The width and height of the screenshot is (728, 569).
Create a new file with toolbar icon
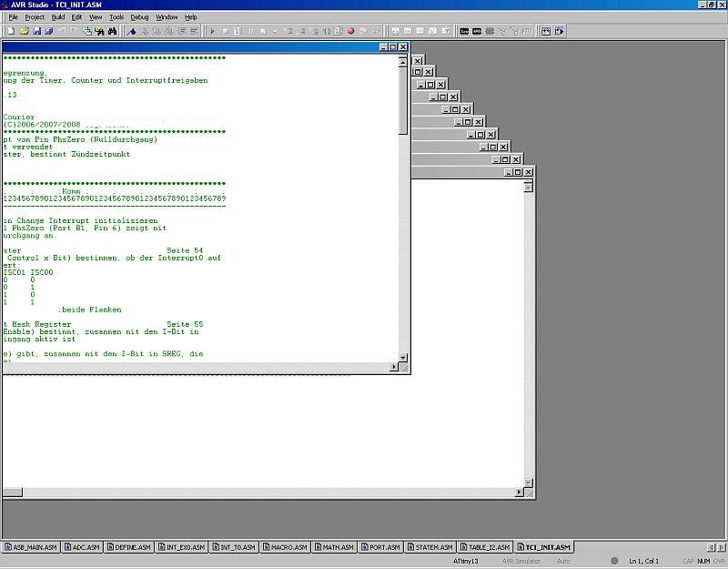(11, 31)
